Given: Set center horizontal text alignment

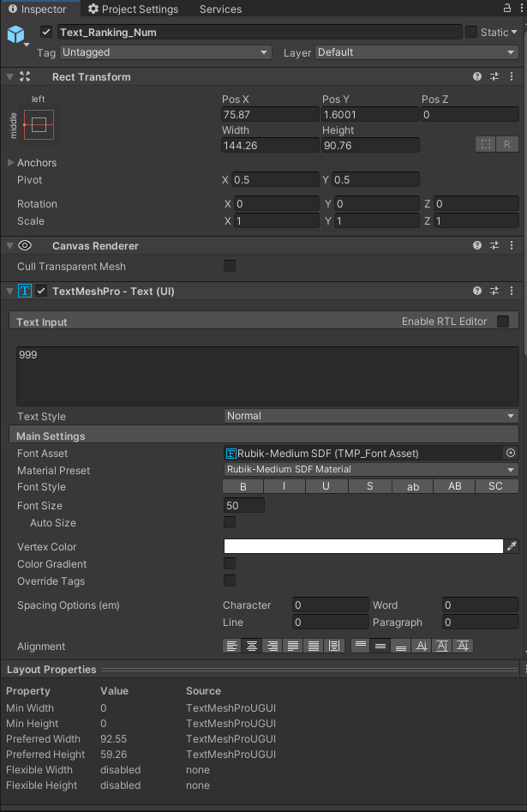Looking at the screenshot, I should point(252,647).
